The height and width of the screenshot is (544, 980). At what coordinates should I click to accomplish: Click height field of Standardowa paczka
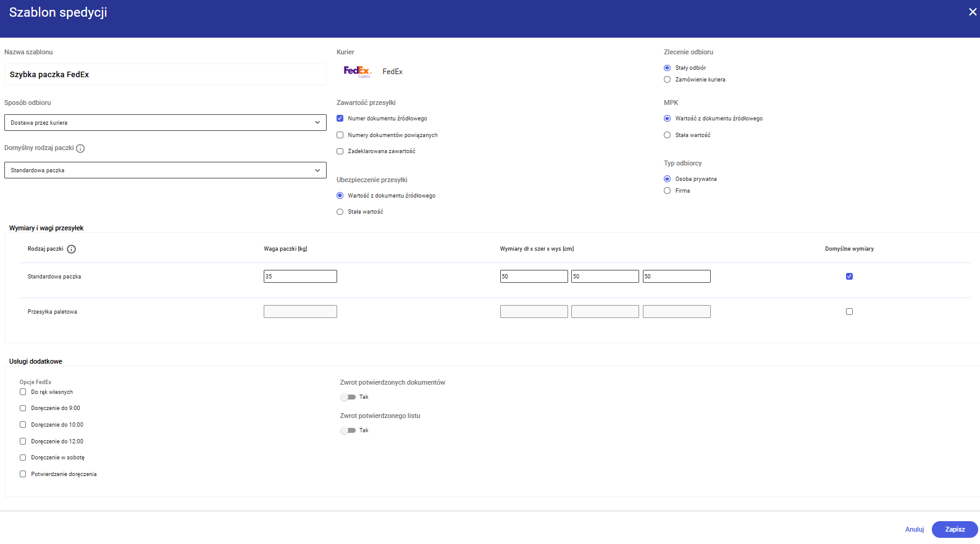coord(677,277)
